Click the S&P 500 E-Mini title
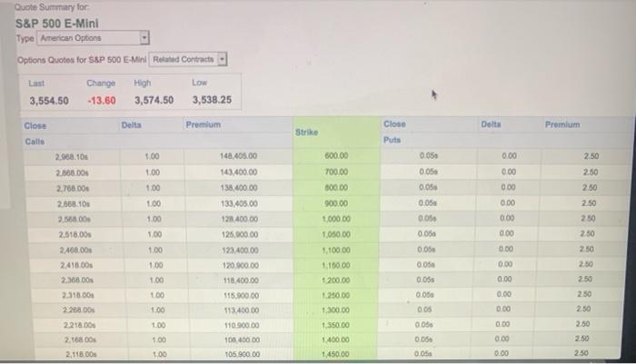This screenshot has height=364, width=636. click(x=56, y=24)
